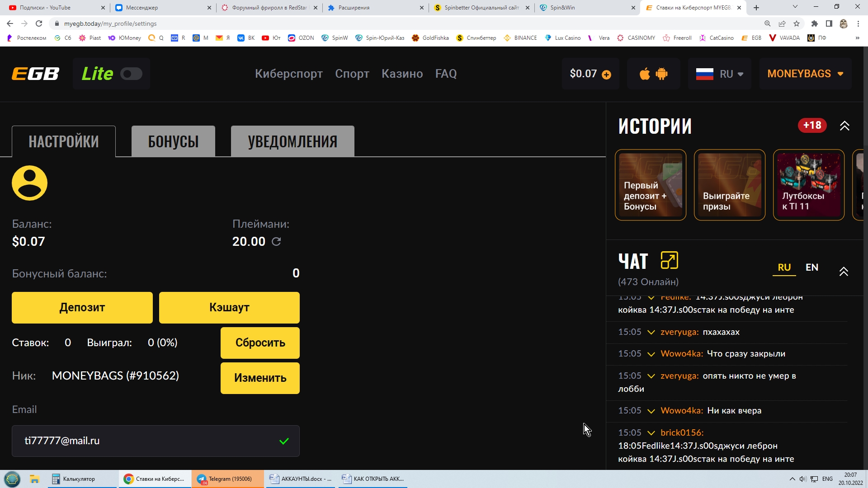Open the Ростелеком bookmark

pos(27,38)
